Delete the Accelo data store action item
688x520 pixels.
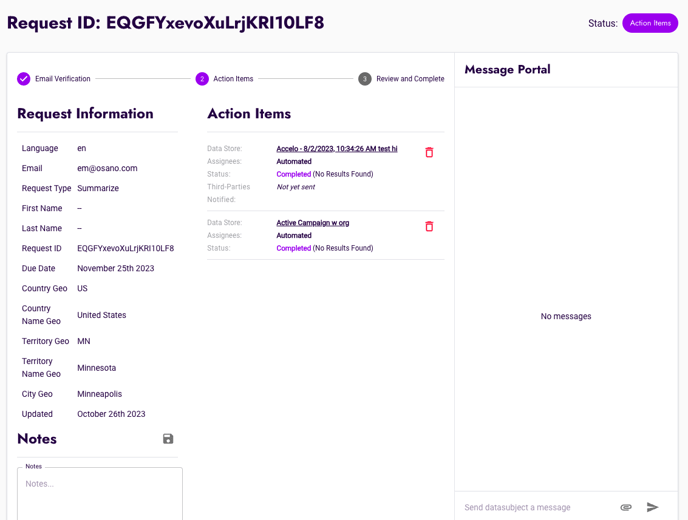(x=429, y=153)
